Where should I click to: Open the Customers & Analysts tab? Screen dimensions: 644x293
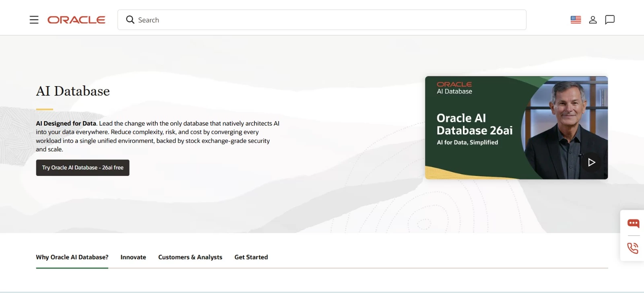tap(190, 257)
